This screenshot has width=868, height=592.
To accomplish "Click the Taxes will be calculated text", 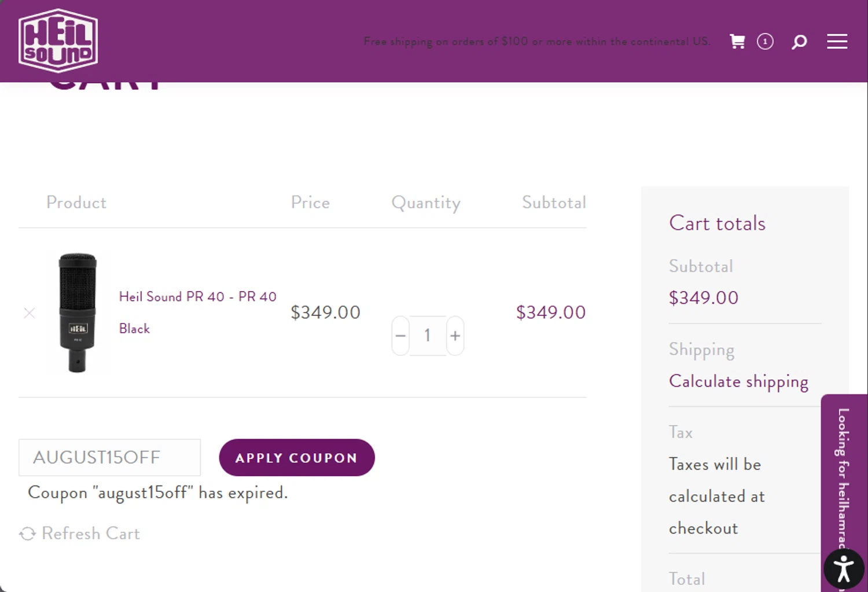I will pos(717,496).
